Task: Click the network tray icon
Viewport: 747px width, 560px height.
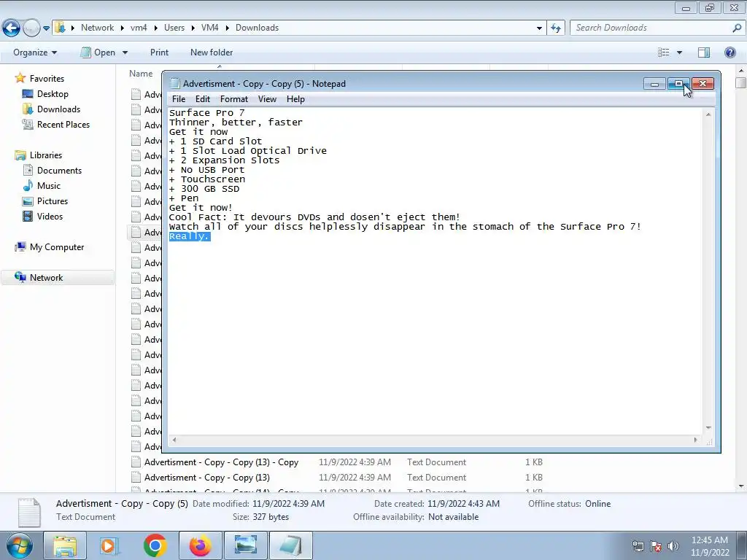Action: click(x=638, y=546)
